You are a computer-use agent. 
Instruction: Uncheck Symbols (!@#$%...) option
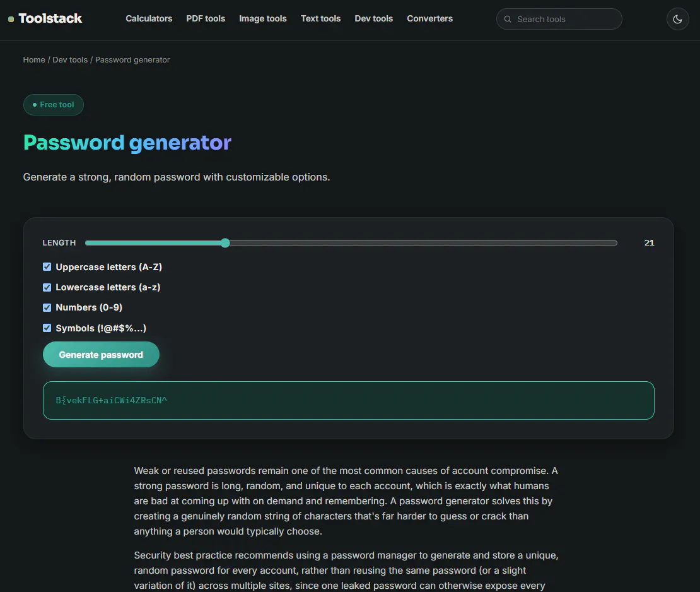47,328
